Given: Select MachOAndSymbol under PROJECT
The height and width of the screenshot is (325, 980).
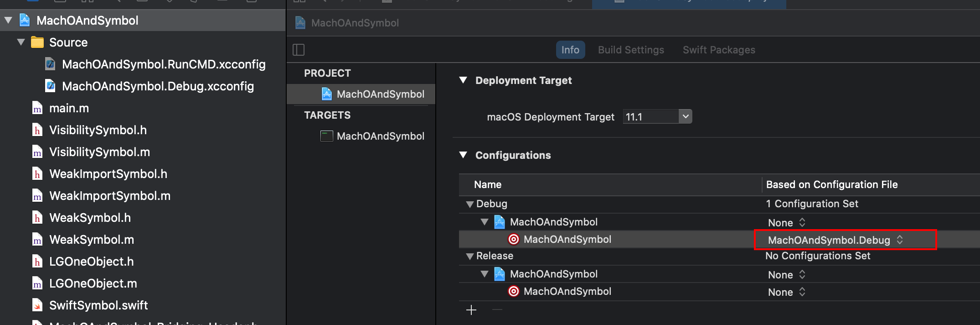Looking at the screenshot, I should tap(361, 94).
